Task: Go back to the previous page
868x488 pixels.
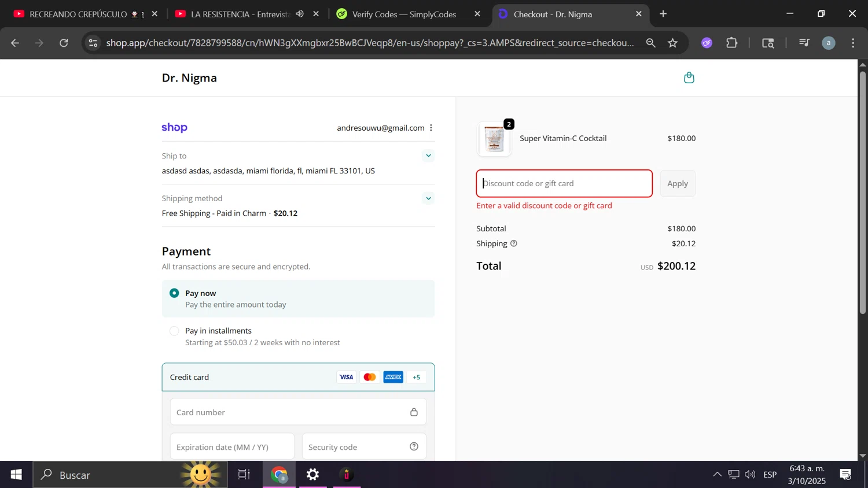Action: pos(15,43)
